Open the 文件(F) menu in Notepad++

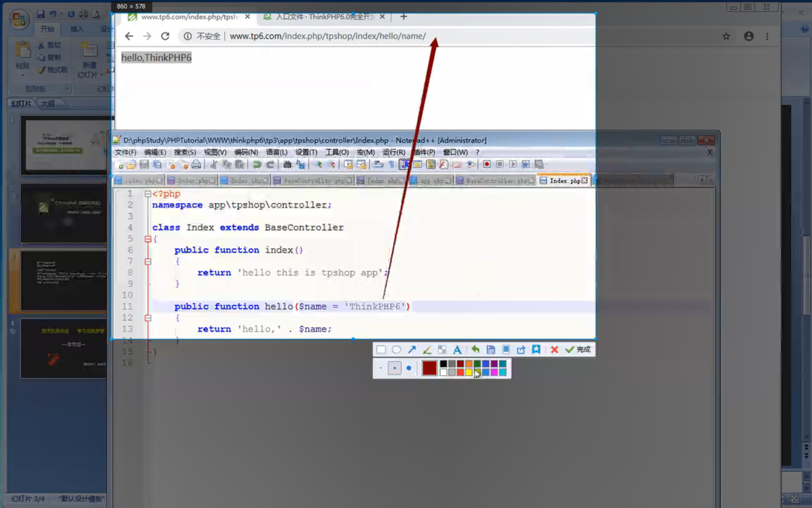(x=126, y=152)
